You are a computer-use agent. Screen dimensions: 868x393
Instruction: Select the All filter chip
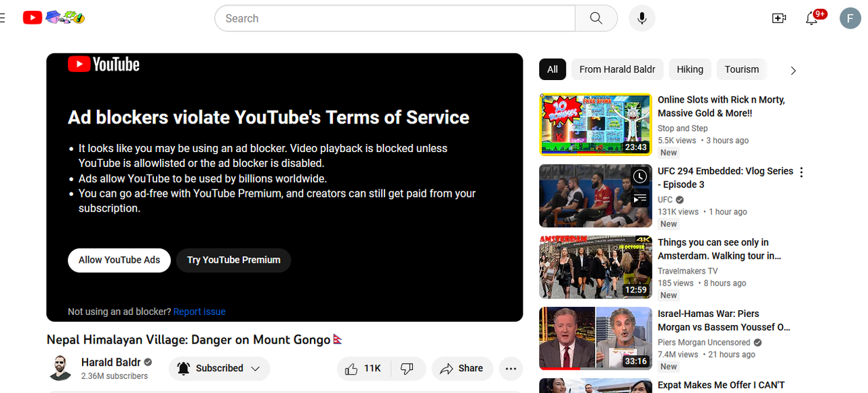(553, 69)
